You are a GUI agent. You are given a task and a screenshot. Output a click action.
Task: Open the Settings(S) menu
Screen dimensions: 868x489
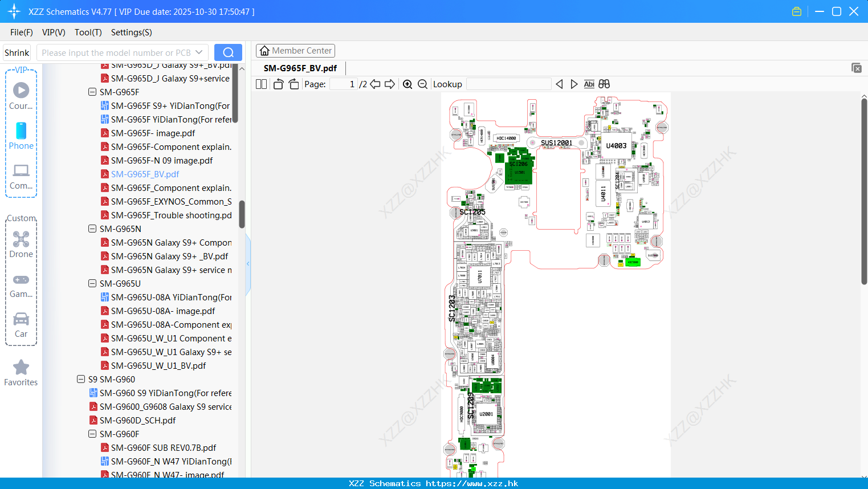click(x=132, y=32)
